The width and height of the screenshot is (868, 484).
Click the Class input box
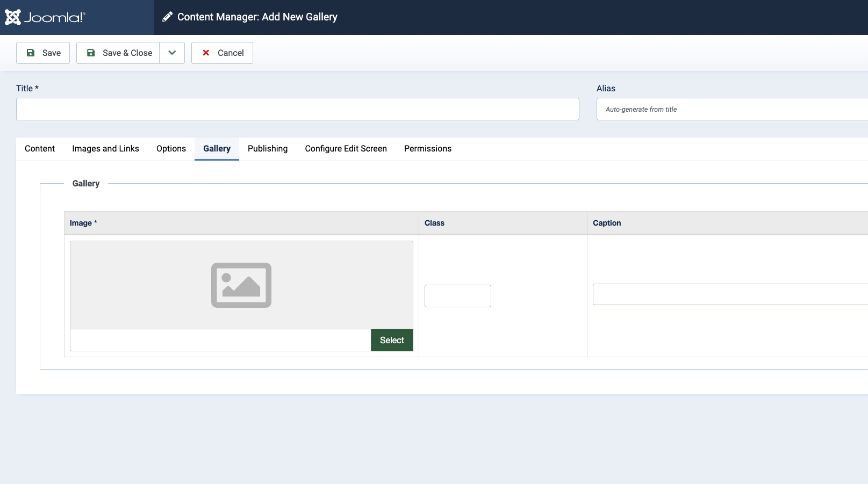coord(457,296)
